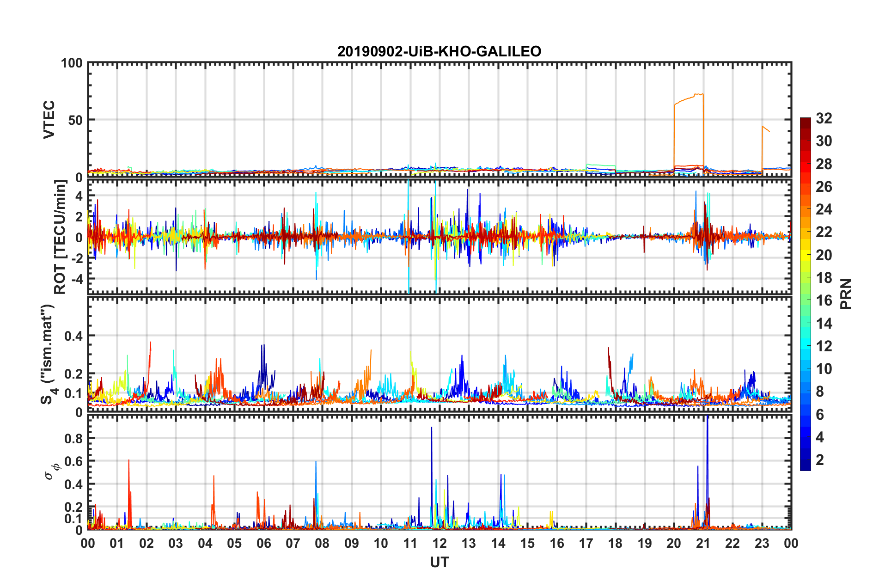The height and width of the screenshot is (588, 879).
Task: Pick the green colorbar region near 16
Action: point(805,300)
